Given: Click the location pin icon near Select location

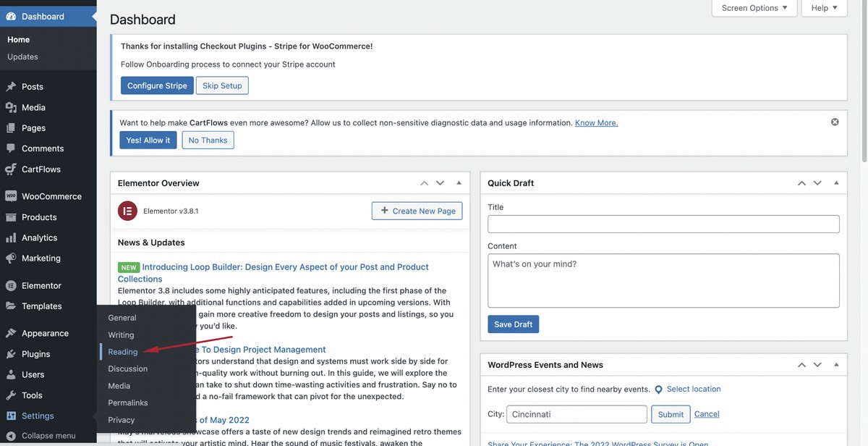Looking at the screenshot, I should 658,390.
